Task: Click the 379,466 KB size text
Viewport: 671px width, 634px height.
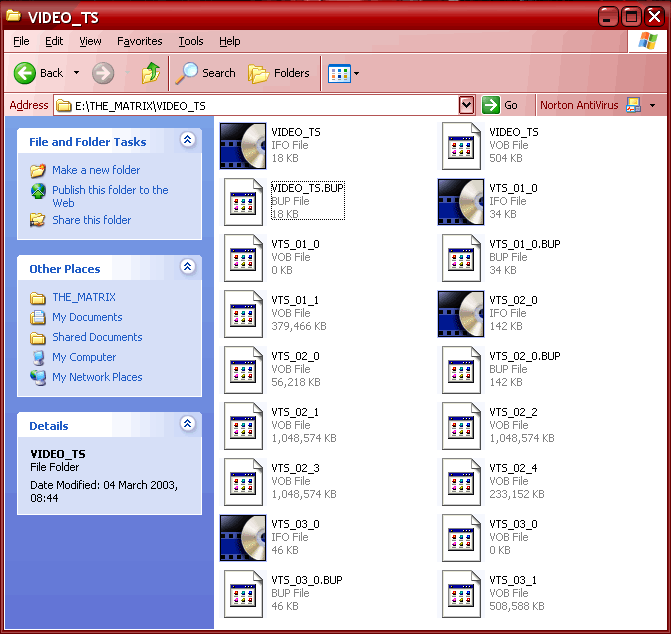Action: pos(299,326)
